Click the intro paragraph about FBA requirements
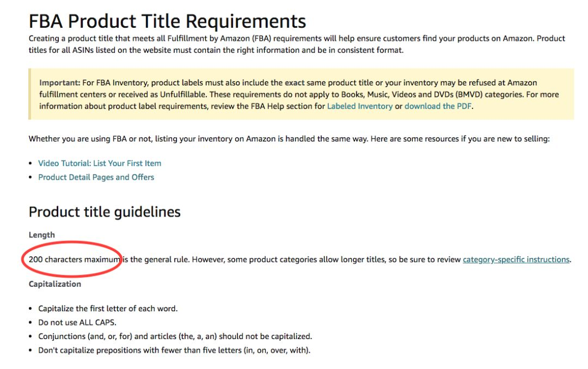Image resolution: width=588 pixels, height=369 pixels. point(297,44)
